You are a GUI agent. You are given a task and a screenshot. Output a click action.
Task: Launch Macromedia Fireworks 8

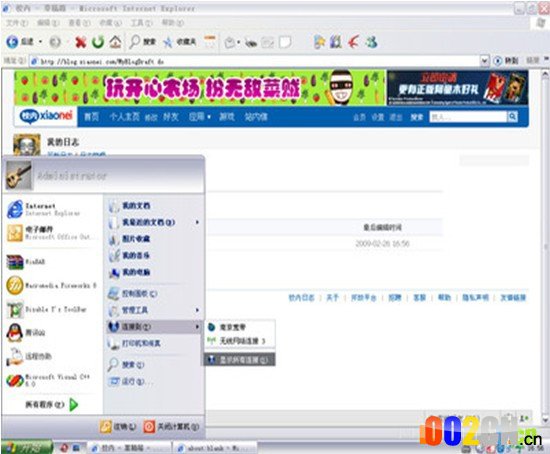52,285
